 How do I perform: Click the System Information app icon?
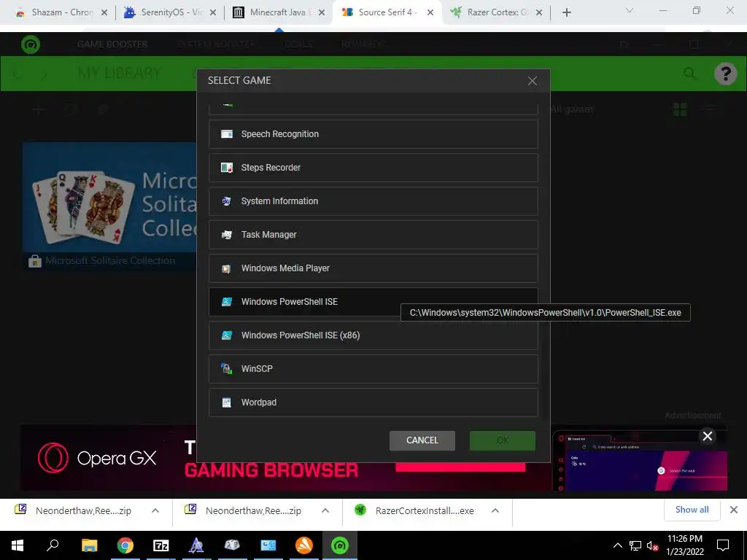pos(227,201)
